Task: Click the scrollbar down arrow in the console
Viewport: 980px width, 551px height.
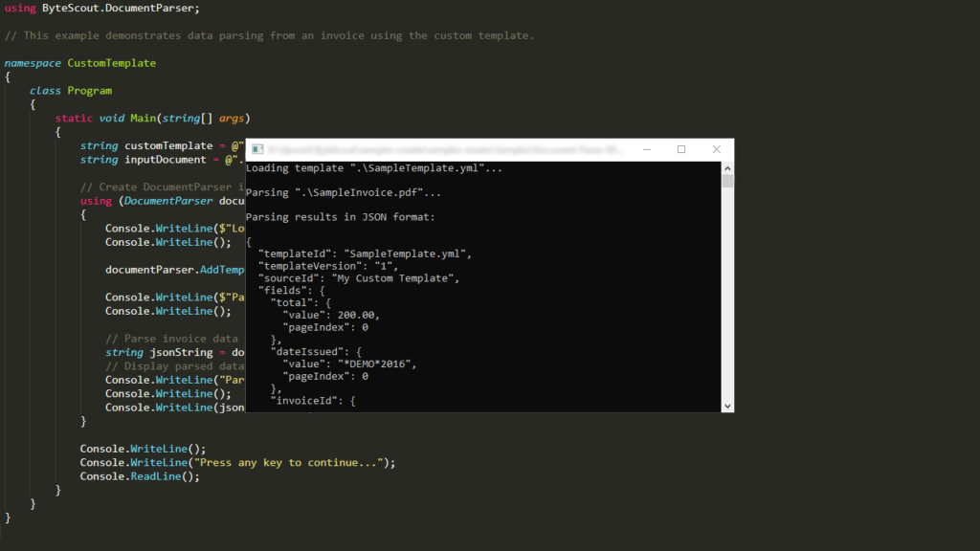Action: (x=726, y=405)
